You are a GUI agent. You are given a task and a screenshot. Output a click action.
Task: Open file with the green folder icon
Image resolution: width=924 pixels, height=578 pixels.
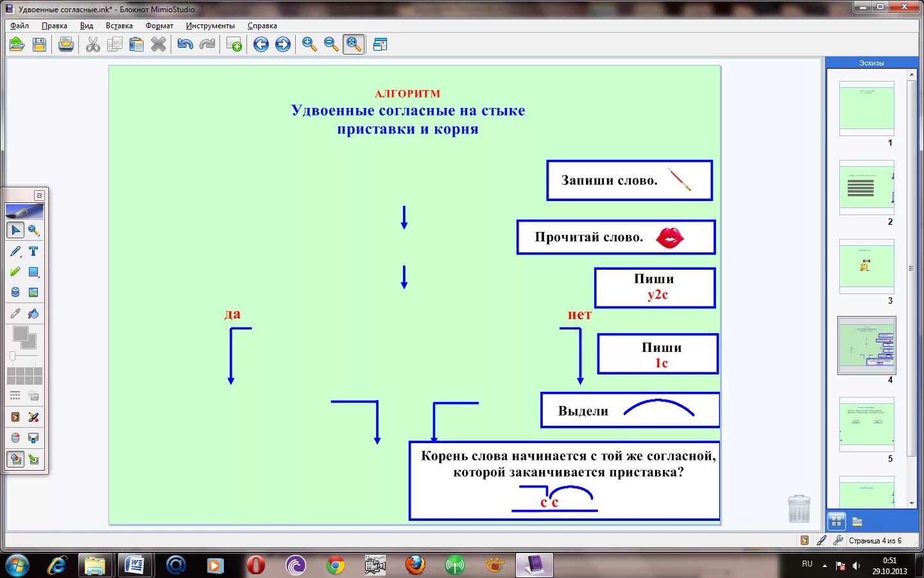(17, 44)
